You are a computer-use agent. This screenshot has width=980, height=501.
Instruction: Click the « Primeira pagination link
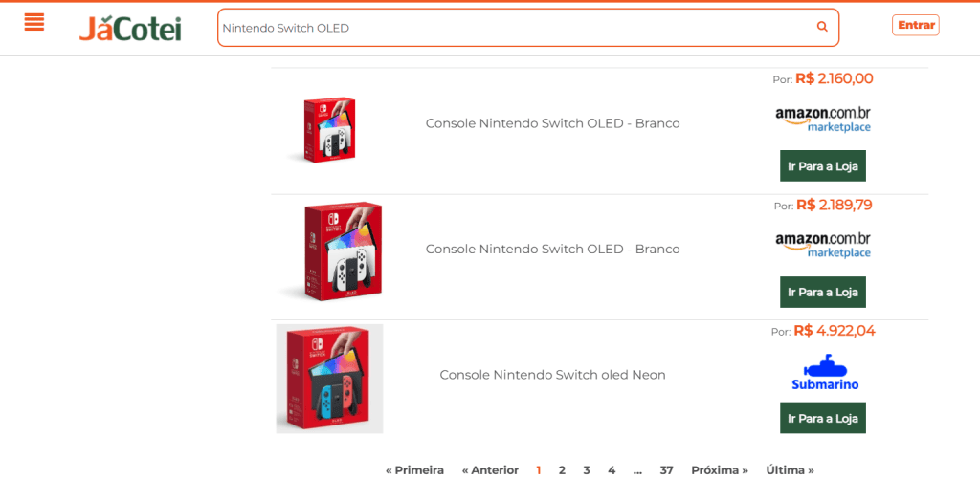click(414, 470)
